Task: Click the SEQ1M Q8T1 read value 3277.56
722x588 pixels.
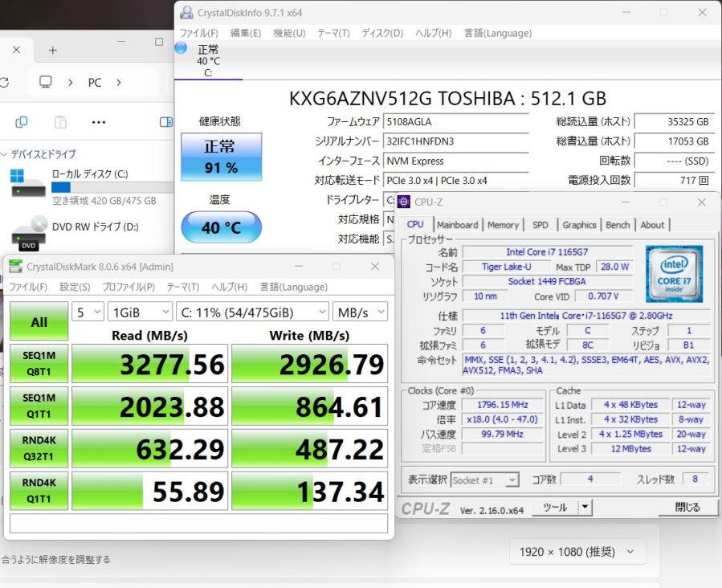Action: tap(149, 364)
